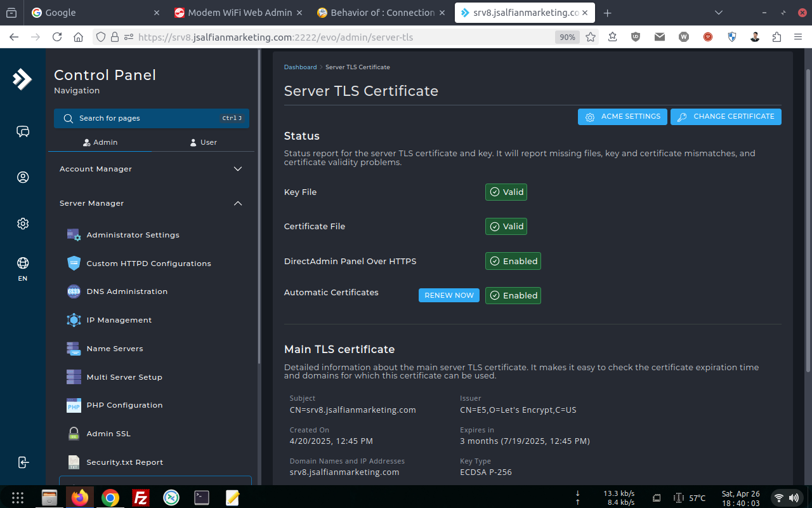The height and width of the screenshot is (508, 812).
Task: Click the logout icon in left rail
Action: (x=23, y=462)
